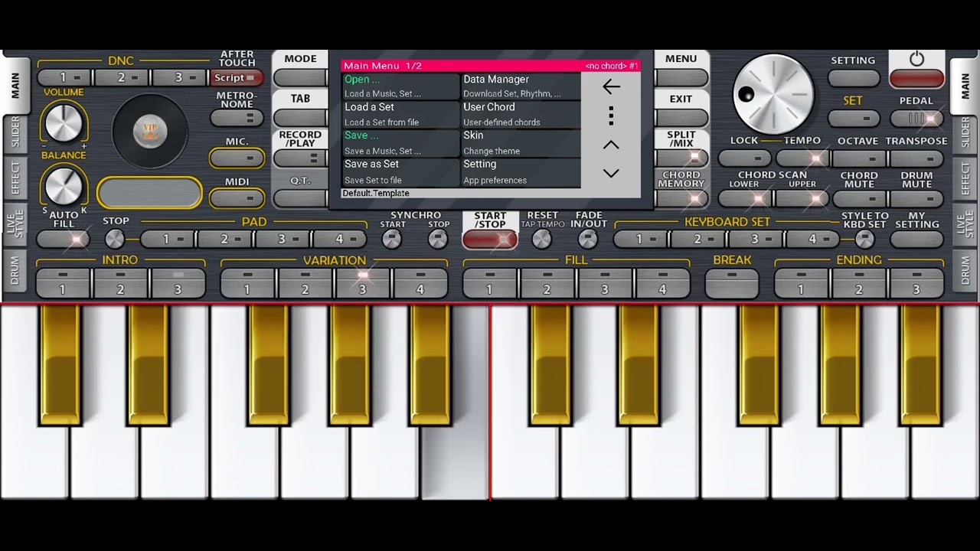Toggle the PEDAL button

coord(916,119)
